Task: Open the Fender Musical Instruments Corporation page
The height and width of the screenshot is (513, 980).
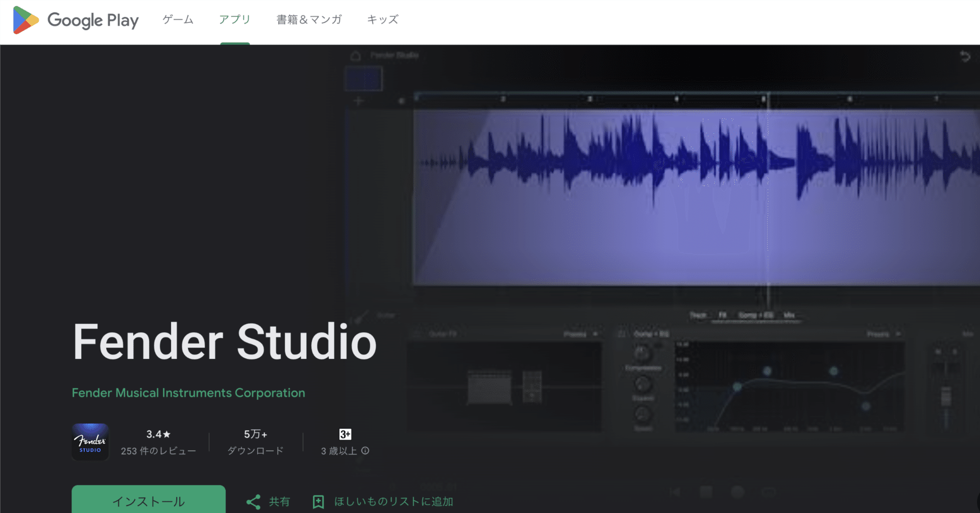Action: pyautogui.click(x=188, y=393)
